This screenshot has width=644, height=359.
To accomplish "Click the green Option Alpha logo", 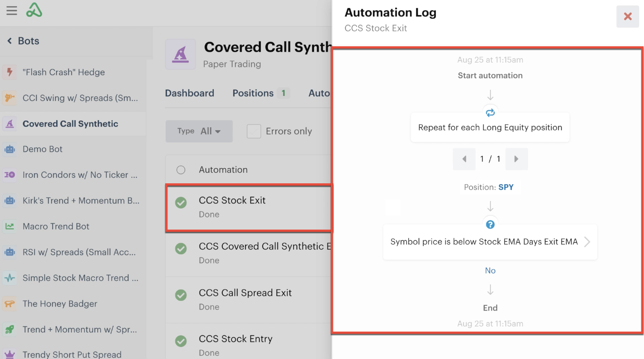I will coord(34,10).
